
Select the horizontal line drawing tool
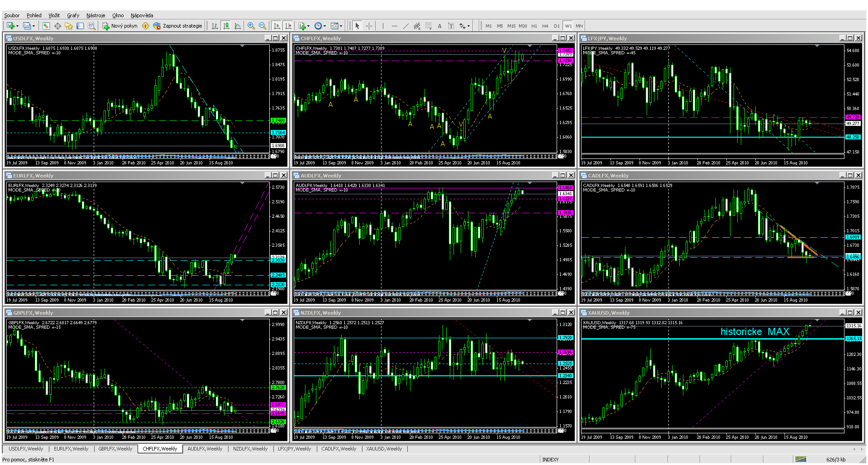(395, 26)
